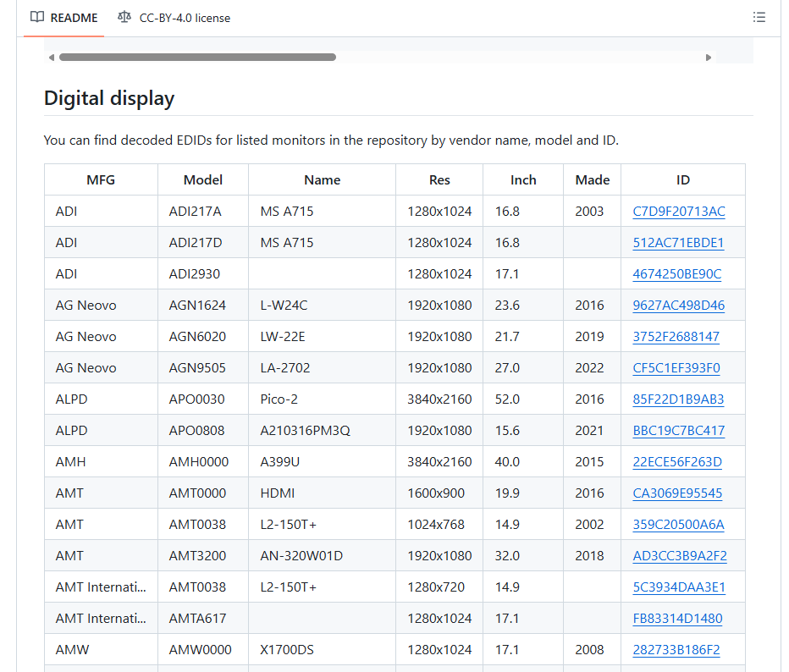The image size is (789, 672).
Task: Open ID link 359C20500A6A
Action: click(x=678, y=524)
